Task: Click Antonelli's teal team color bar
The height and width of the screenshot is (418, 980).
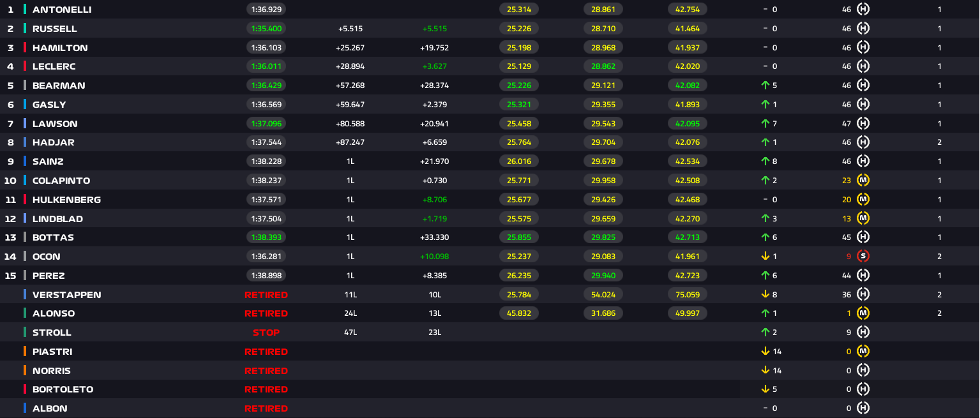Action: click(25, 10)
